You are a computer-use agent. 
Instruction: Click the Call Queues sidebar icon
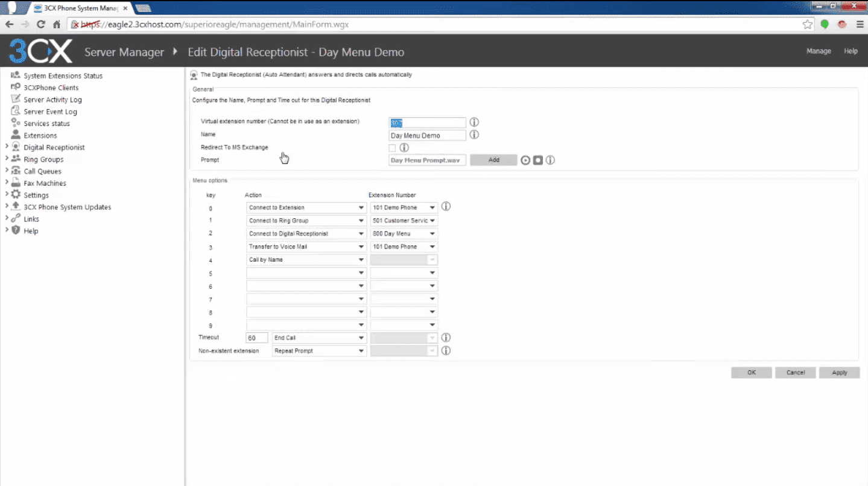point(16,171)
